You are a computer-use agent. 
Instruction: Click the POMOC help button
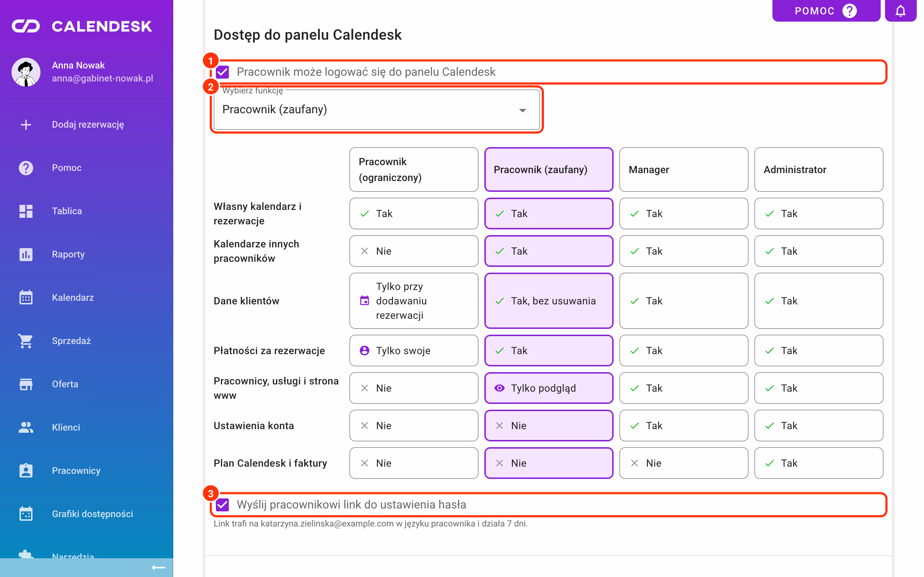coord(826,11)
